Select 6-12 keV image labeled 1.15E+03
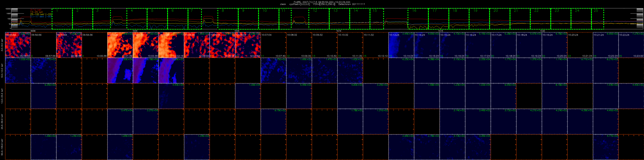This screenshot has width=644, height=160. pos(273,71)
